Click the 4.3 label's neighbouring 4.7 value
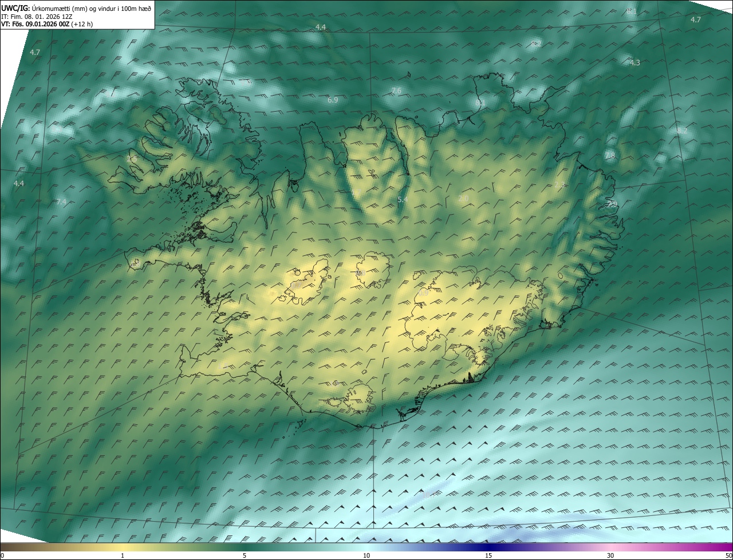 [695, 19]
